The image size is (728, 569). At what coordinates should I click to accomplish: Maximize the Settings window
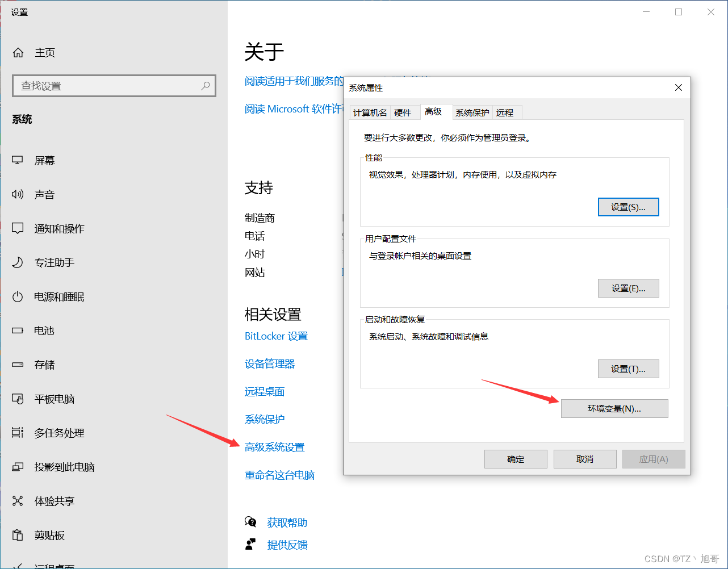pos(679,12)
